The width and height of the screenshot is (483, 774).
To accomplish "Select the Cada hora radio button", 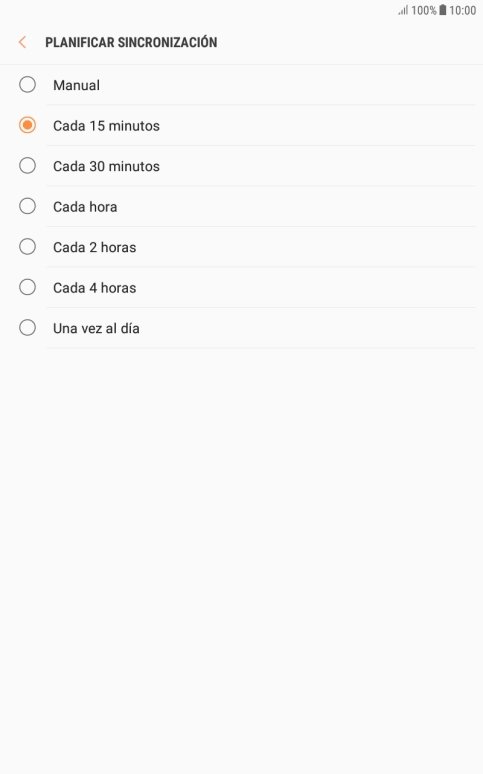I will tap(27, 206).
